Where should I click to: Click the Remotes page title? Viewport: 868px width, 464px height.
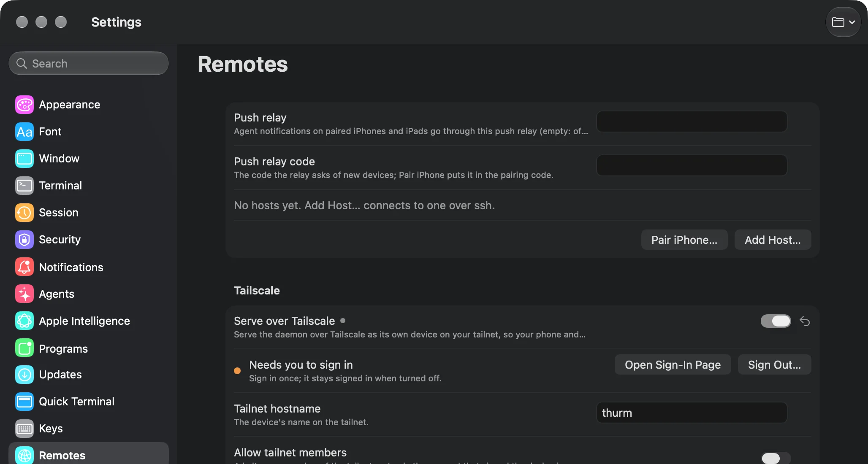click(243, 64)
